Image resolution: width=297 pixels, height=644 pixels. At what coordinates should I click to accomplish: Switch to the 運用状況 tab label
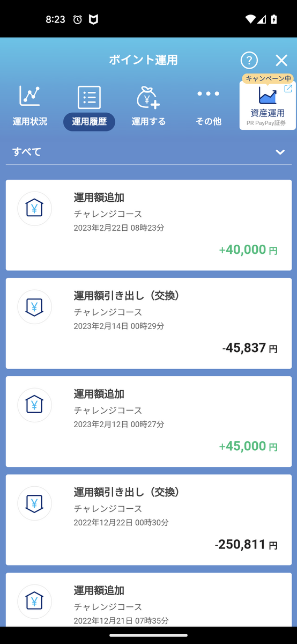[30, 122]
